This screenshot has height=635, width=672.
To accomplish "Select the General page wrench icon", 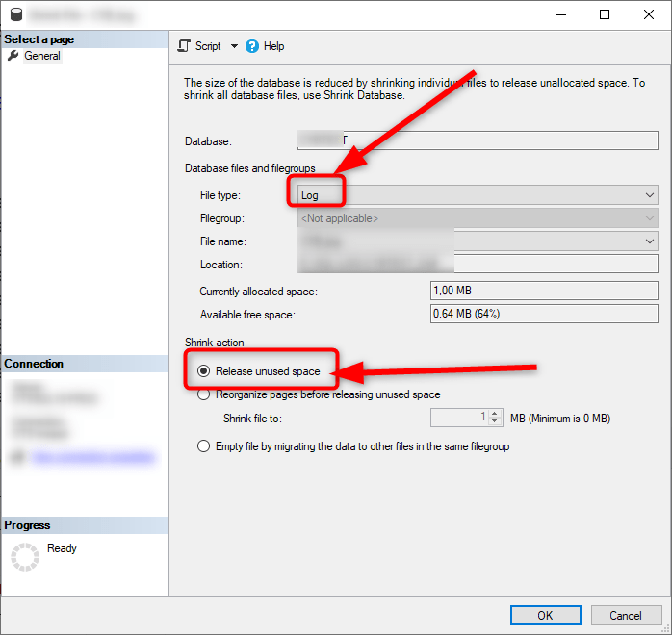I will click(13, 56).
